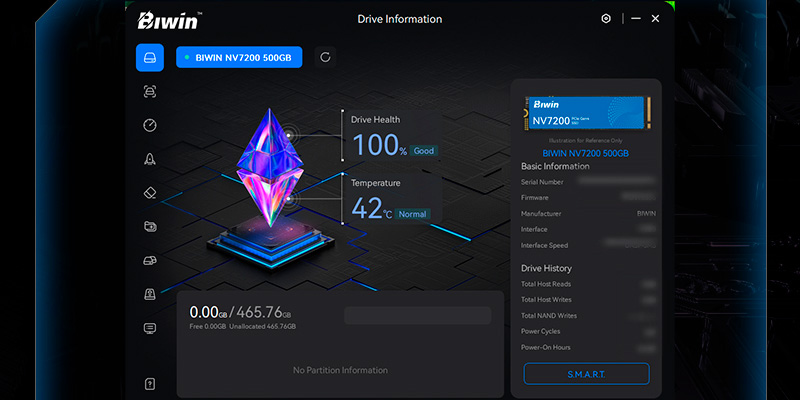This screenshot has width=800, height=400.
Task: Click the empty partition usage bar
Action: point(417,315)
